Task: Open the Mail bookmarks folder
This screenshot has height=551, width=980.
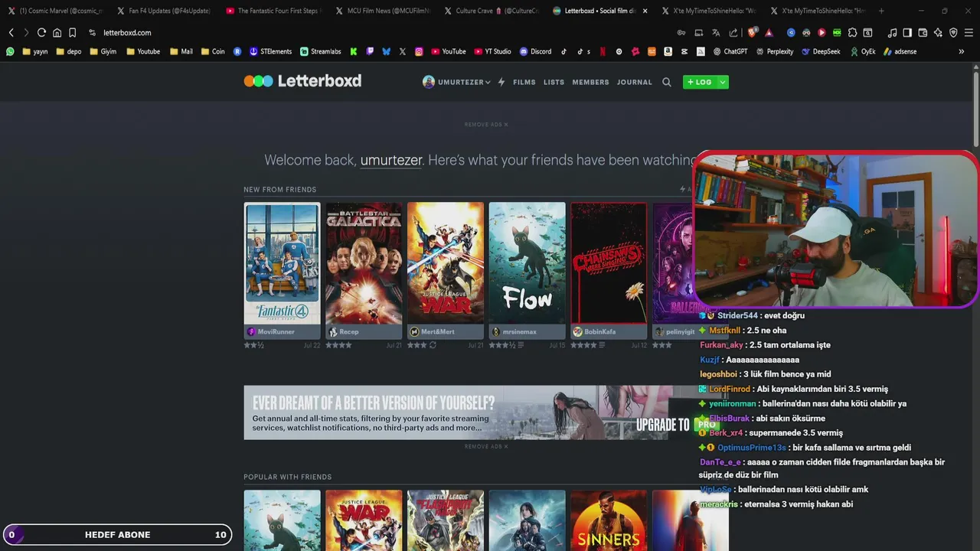Action: coord(181,51)
